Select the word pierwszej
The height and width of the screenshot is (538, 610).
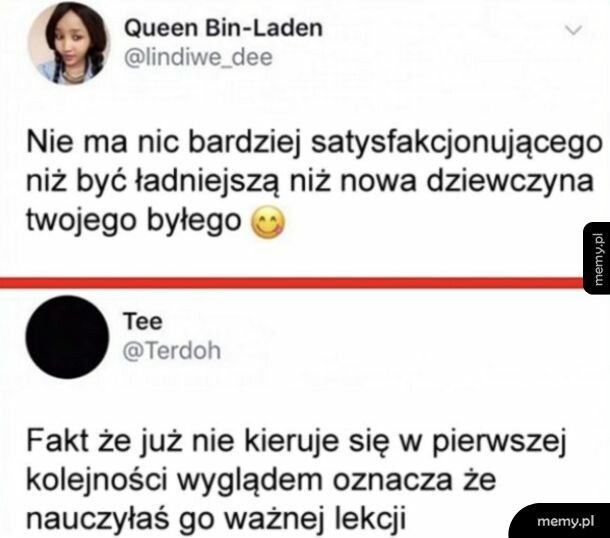click(499, 443)
